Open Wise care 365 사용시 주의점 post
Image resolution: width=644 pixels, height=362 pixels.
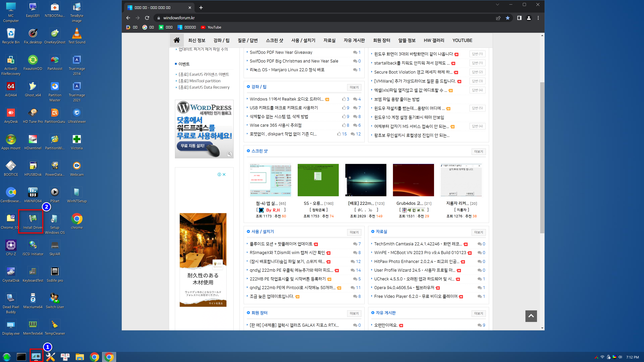pyautogui.click(x=276, y=125)
